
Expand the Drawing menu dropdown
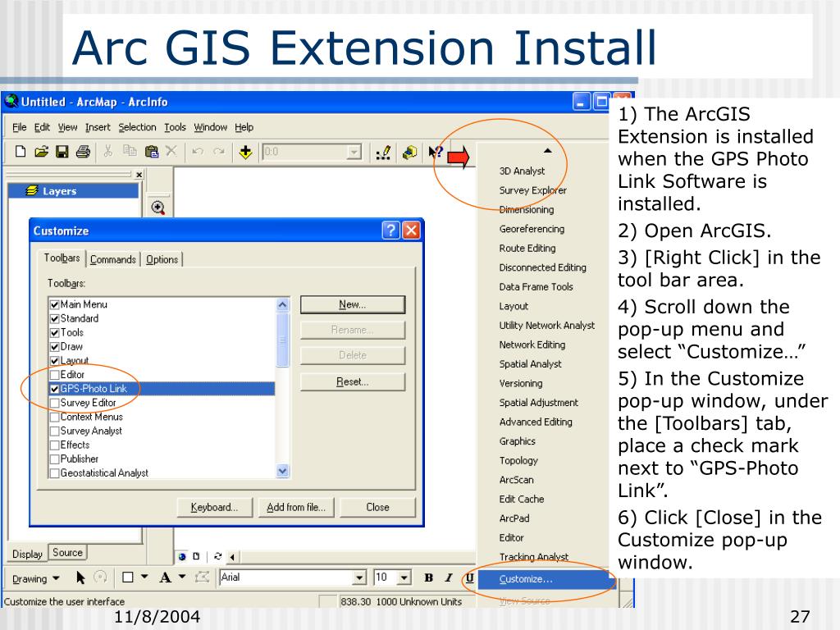coord(36,578)
